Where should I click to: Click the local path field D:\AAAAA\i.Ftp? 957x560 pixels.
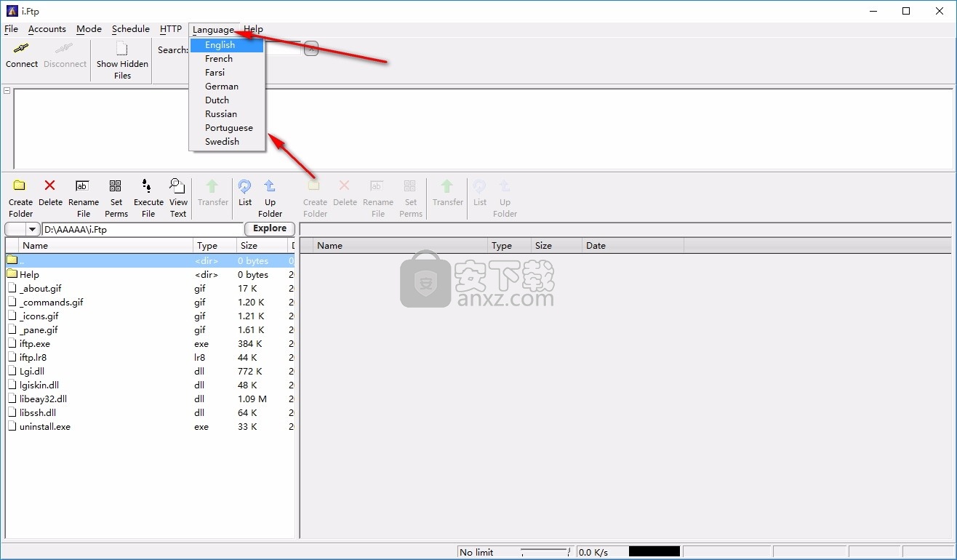click(143, 229)
